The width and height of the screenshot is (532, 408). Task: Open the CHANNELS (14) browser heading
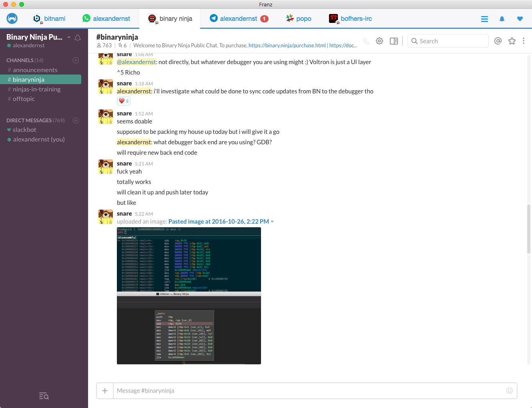(25, 60)
